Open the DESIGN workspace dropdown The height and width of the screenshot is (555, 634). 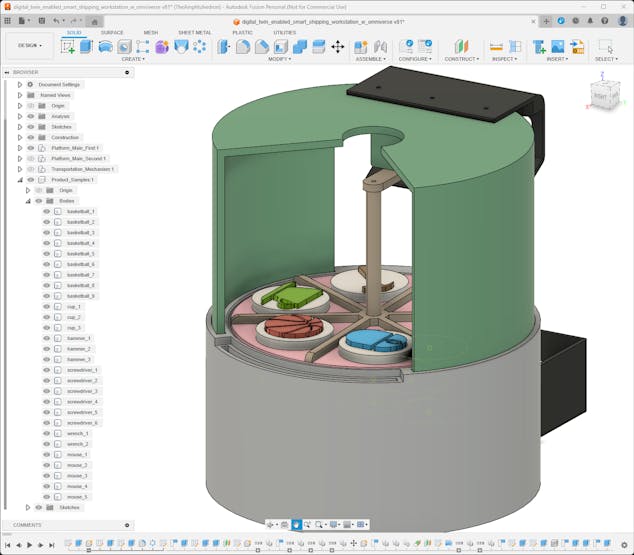(29, 45)
